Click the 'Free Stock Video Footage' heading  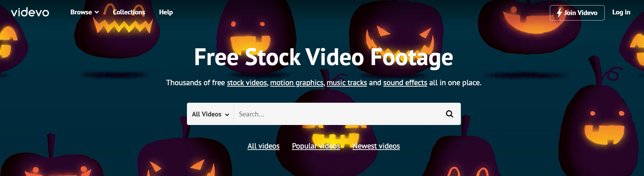click(x=324, y=57)
